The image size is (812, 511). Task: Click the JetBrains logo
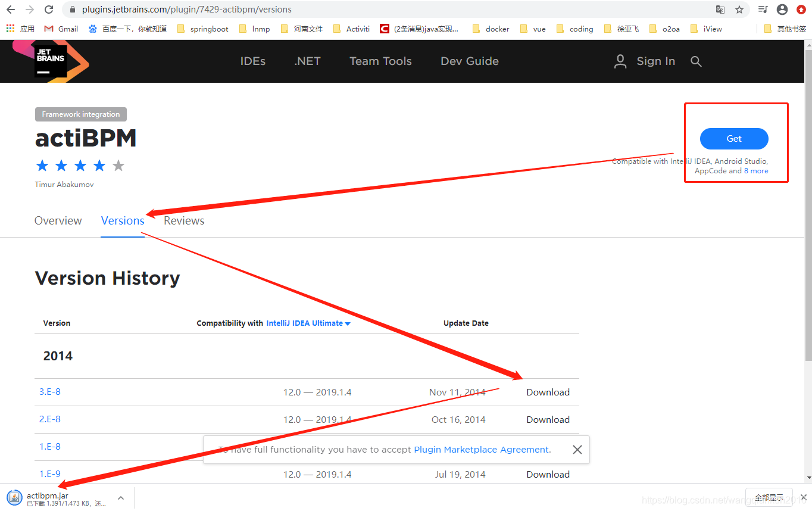pyautogui.click(x=51, y=61)
